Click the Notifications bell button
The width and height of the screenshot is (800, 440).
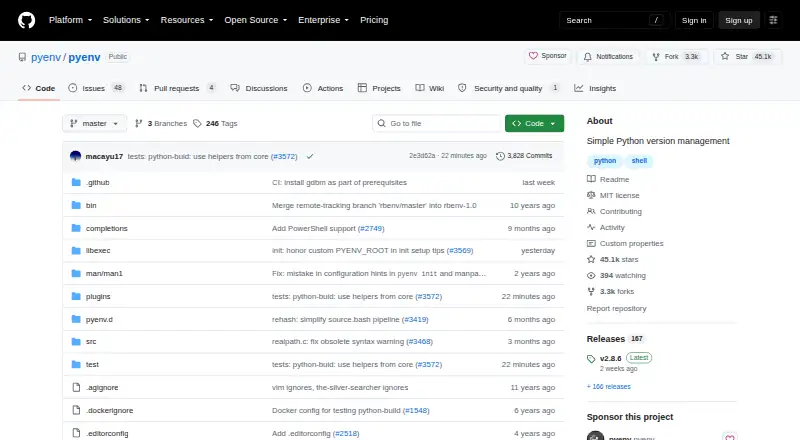tap(608, 57)
